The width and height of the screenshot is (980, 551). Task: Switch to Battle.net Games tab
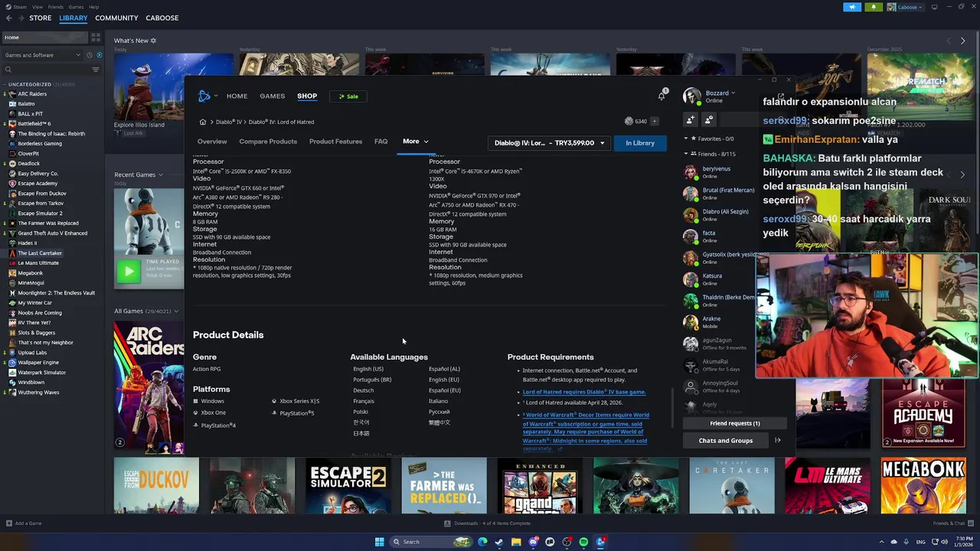tap(272, 96)
